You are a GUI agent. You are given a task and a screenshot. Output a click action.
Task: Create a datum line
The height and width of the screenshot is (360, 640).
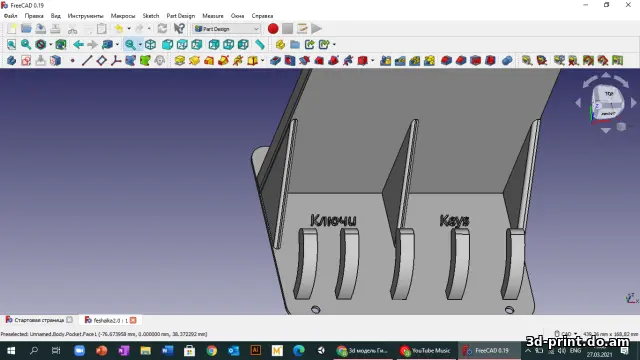tap(87, 61)
